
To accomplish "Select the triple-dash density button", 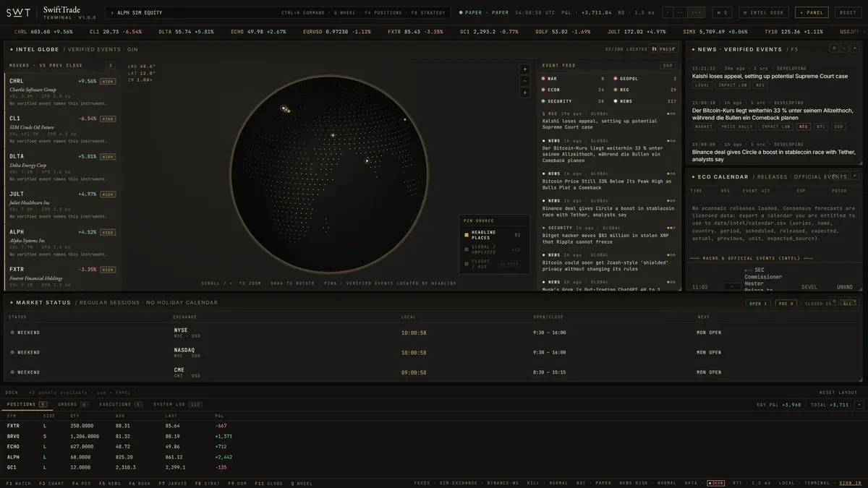I will [697, 12].
